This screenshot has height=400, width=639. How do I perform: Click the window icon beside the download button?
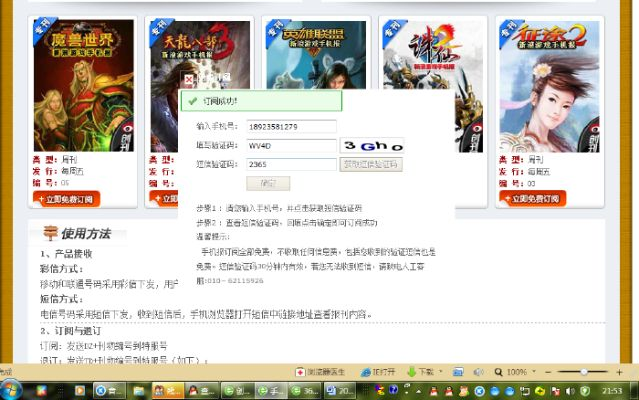[x=458, y=372]
